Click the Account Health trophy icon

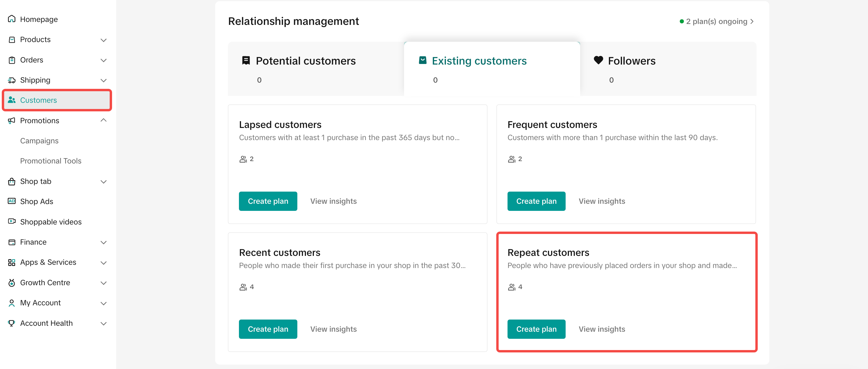[12, 323]
